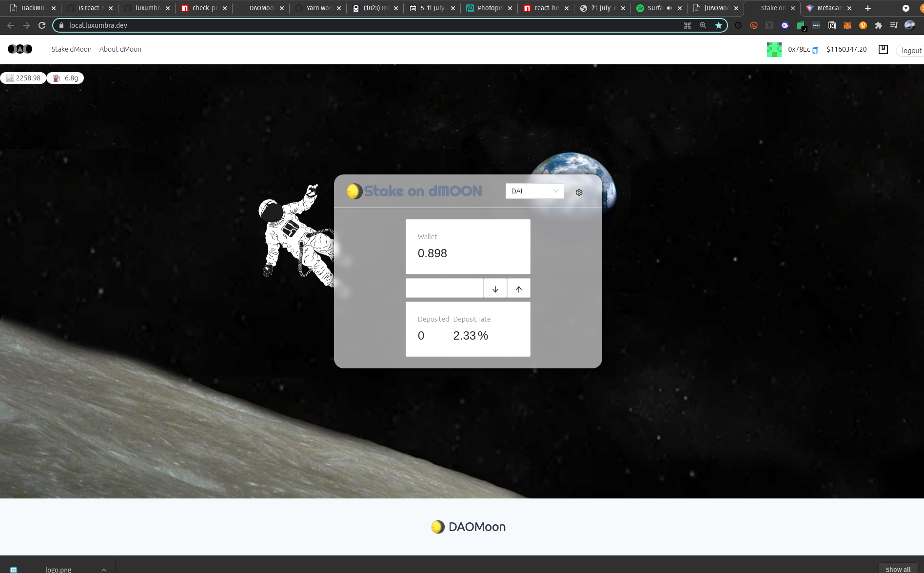This screenshot has width=924, height=573.
Task: Click the 6.8g gas price badge
Action: coord(65,78)
